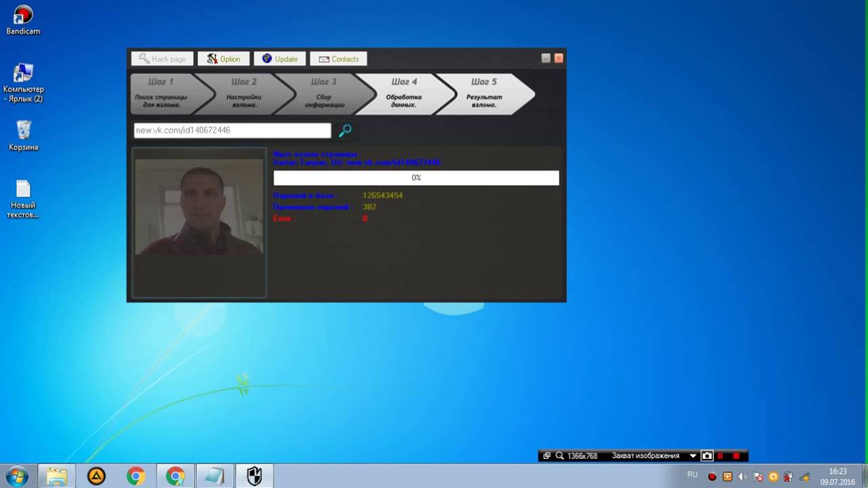Click the orange circle tray icon
Screen dimensions: 868x488
tap(774, 476)
